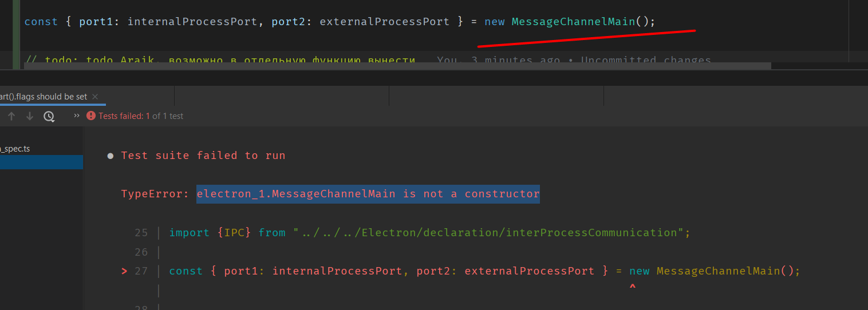Expand hidden toolbar actions double chevron

point(77,116)
